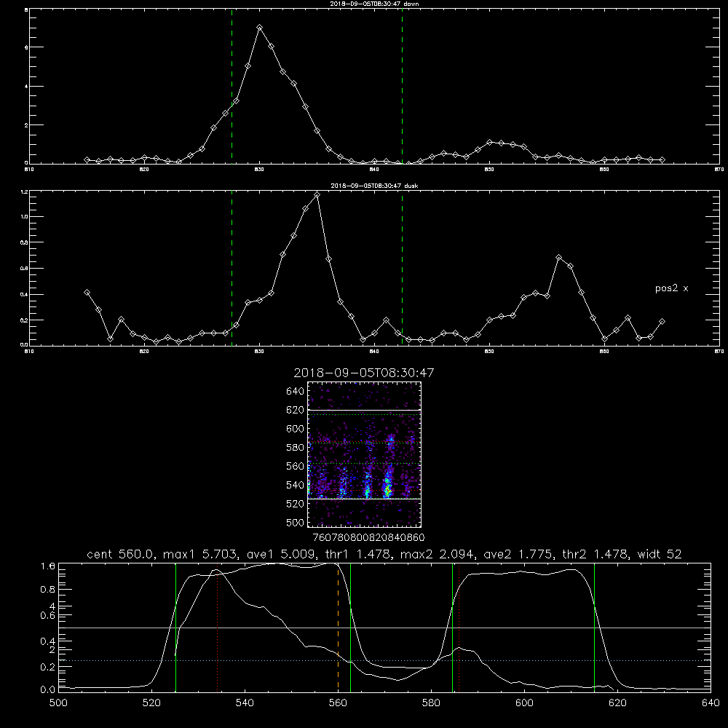
Task: Click the '0.0' y-axis label of the bottom plot
Action: click(x=48, y=690)
